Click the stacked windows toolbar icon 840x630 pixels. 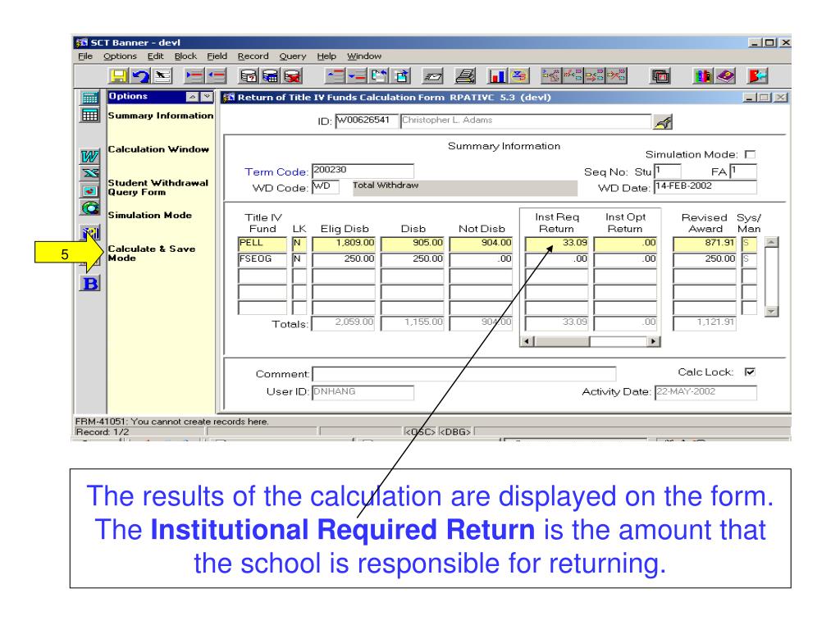[660, 76]
